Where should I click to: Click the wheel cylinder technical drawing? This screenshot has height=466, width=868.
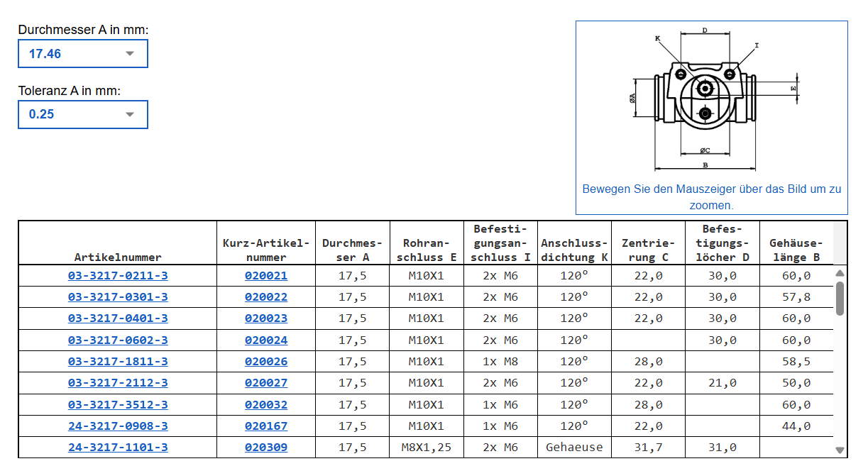coord(710,99)
